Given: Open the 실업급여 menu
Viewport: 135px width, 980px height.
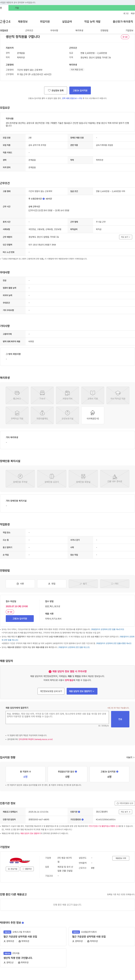Looking at the screenshot, I should coord(67,22).
